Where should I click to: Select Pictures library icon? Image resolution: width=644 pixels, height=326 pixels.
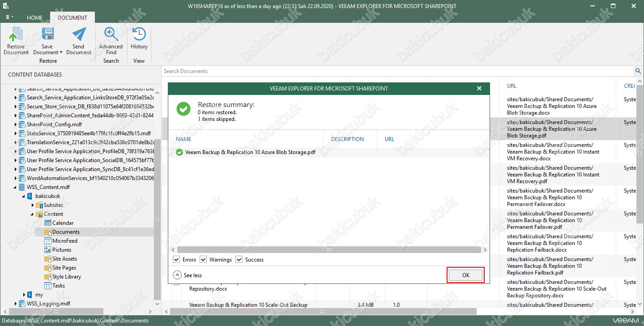(48, 250)
